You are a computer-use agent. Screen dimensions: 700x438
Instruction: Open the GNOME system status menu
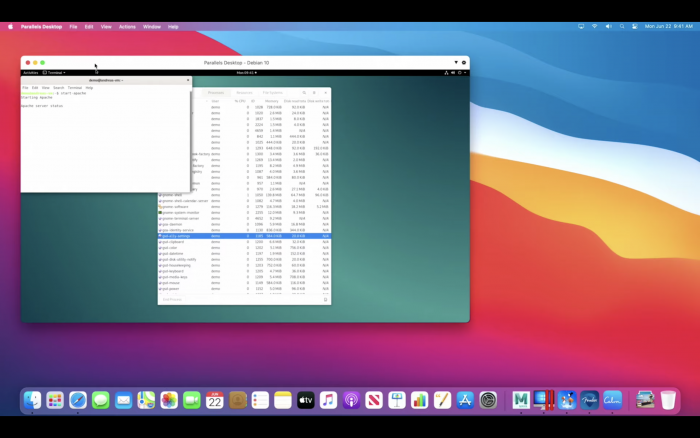(456, 72)
